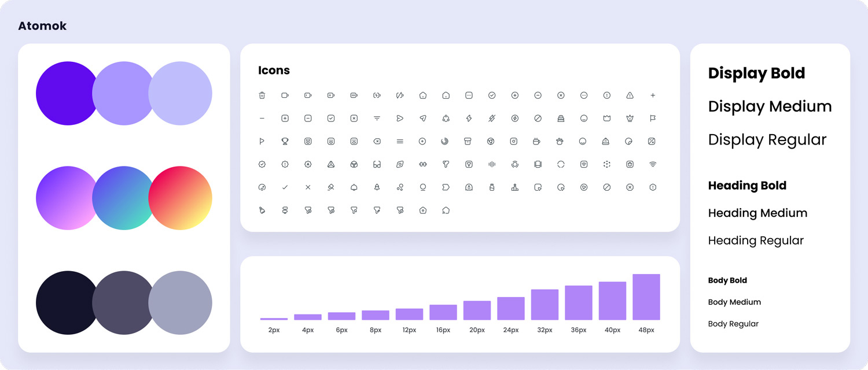Select the eyeglasses icon
868x370 pixels.
[377, 164]
